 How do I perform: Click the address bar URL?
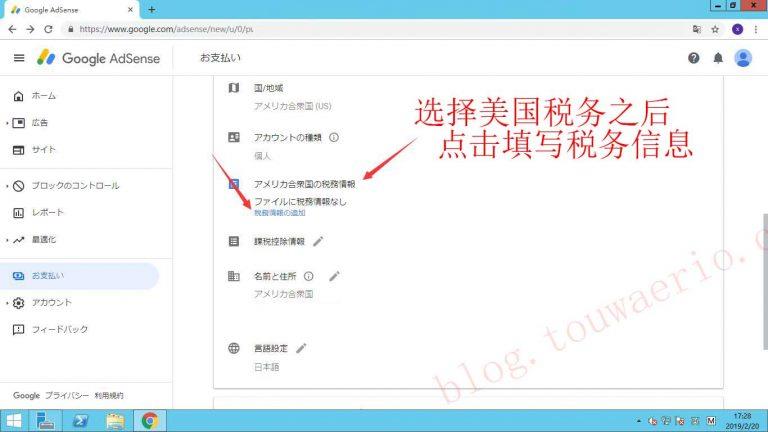click(x=166, y=29)
